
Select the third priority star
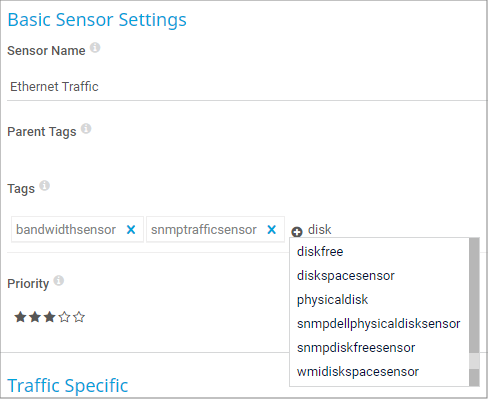[x=50, y=317]
